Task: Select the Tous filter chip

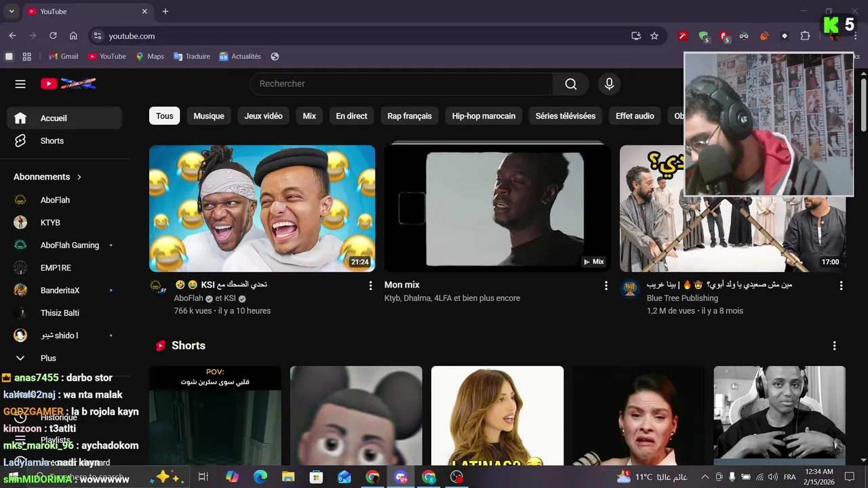Action: (164, 116)
